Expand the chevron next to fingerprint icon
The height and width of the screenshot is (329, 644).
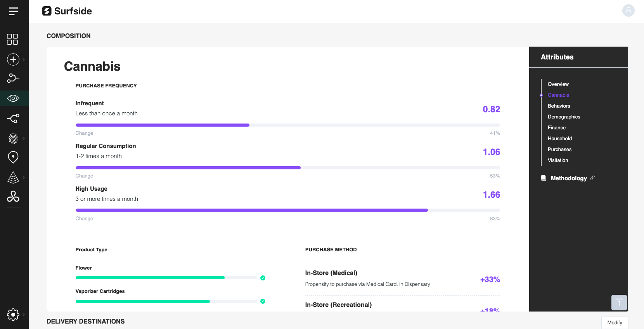[x=24, y=139]
